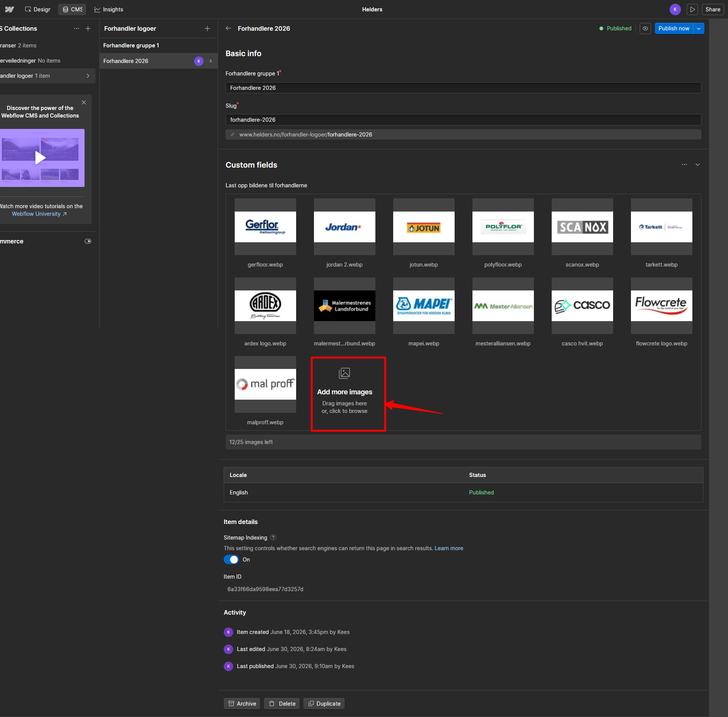Collapse the Custom fields section
This screenshot has height=717, width=728.
pyautogui.click(x=698, y=165)
